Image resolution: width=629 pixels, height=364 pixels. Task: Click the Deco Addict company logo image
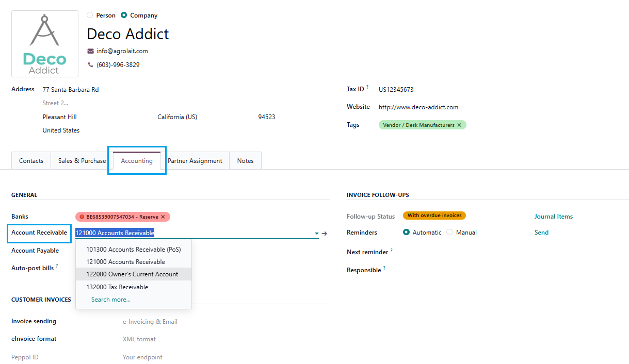(45, 44)
